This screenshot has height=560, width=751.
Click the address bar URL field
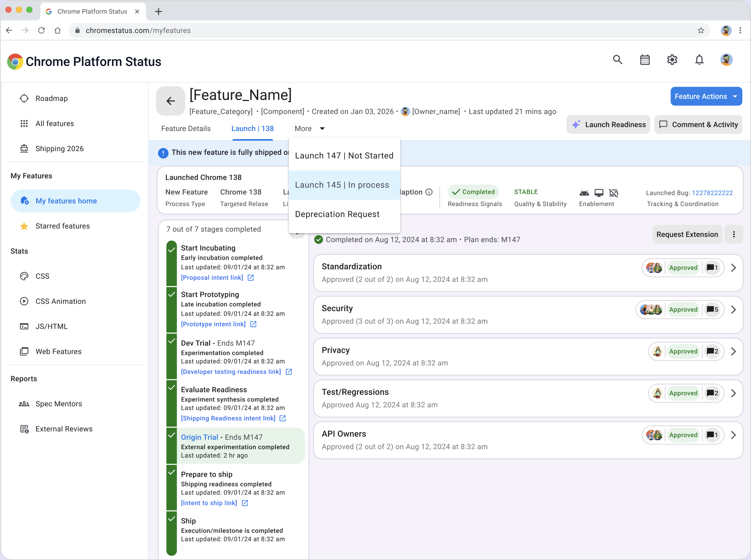pos(388,31)
